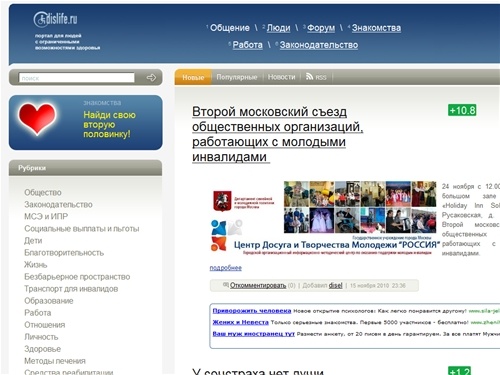Open article headline Второй московский съезд

tap(277, 134)
